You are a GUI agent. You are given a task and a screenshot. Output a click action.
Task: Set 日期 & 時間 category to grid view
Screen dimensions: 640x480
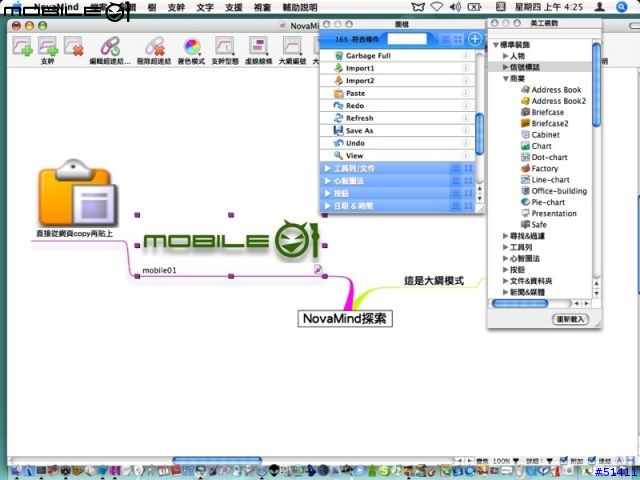468,206
